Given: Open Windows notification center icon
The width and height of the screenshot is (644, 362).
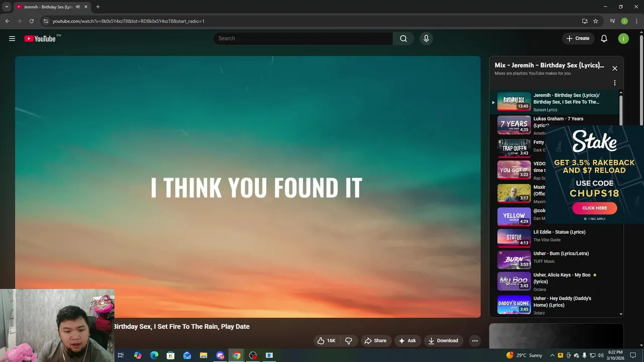Looking at the screenshot, I should (633, 355).
